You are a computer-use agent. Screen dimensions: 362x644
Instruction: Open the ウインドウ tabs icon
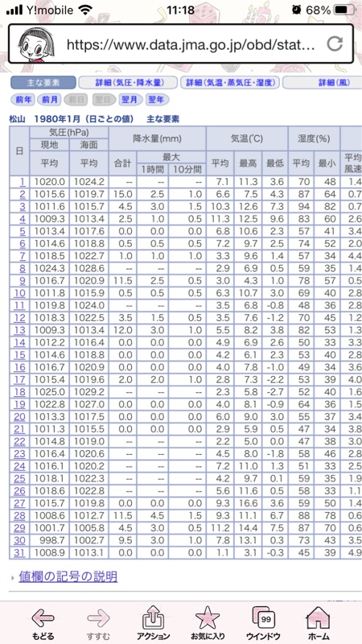tap(263, 617)
